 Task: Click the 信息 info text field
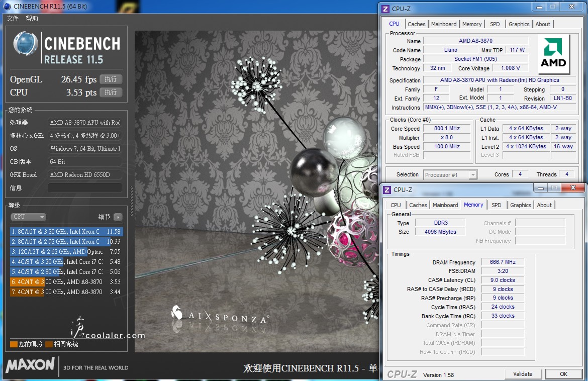(x=84, y=188)
